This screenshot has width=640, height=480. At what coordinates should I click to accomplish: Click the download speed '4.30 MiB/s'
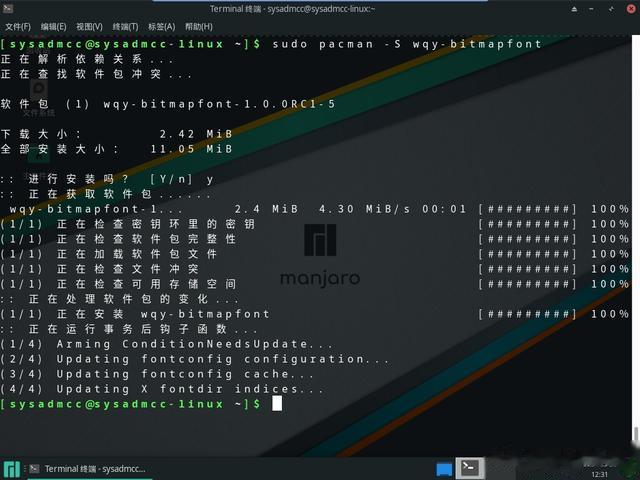coord(364,209)
